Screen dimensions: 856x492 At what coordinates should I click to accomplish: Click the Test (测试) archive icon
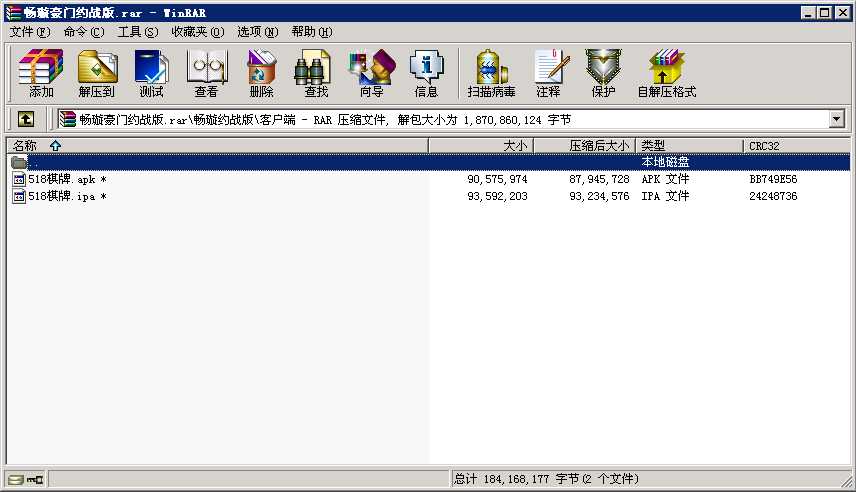coord(151,73)
